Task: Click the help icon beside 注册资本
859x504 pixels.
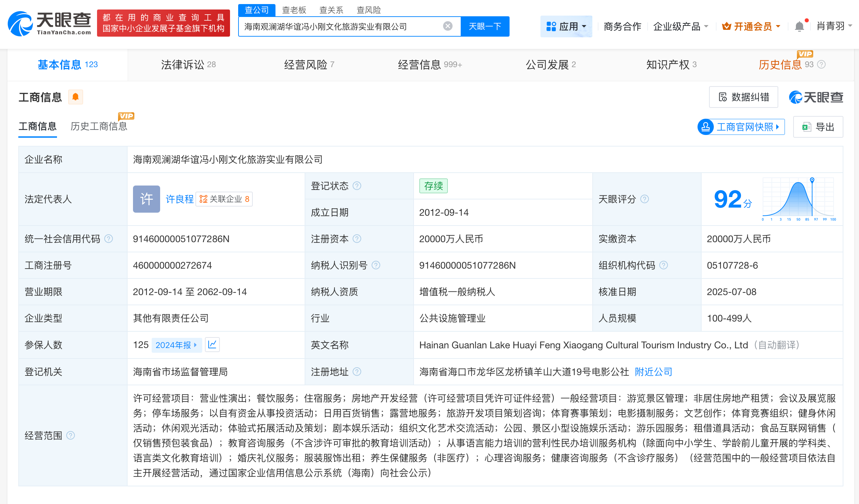Action: (x=357, y=239)
